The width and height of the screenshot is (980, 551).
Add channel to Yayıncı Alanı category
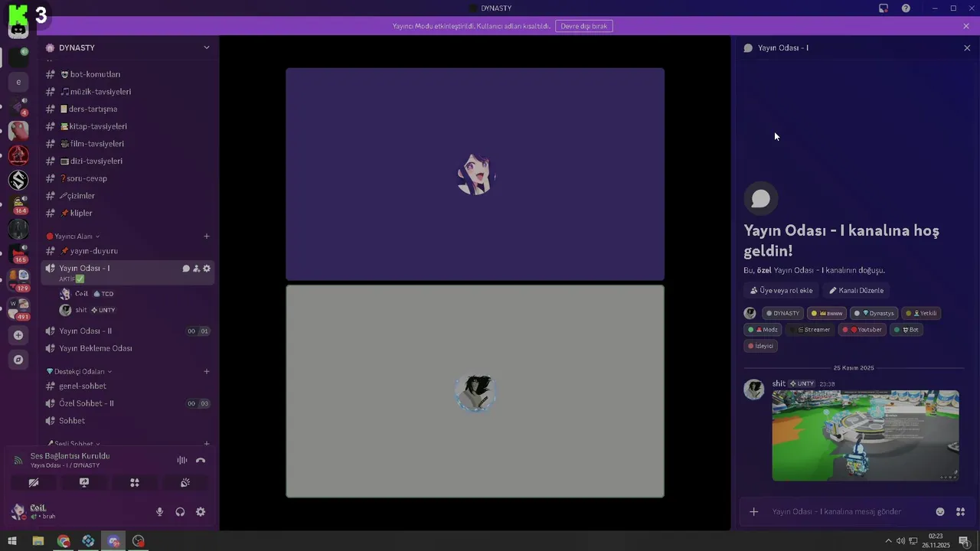(207, 236)
